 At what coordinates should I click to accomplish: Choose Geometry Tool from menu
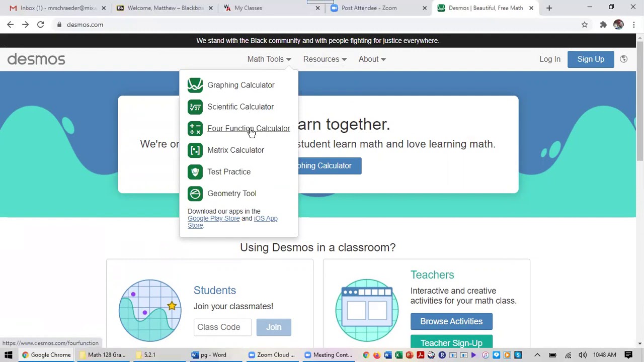click(231, 193)
